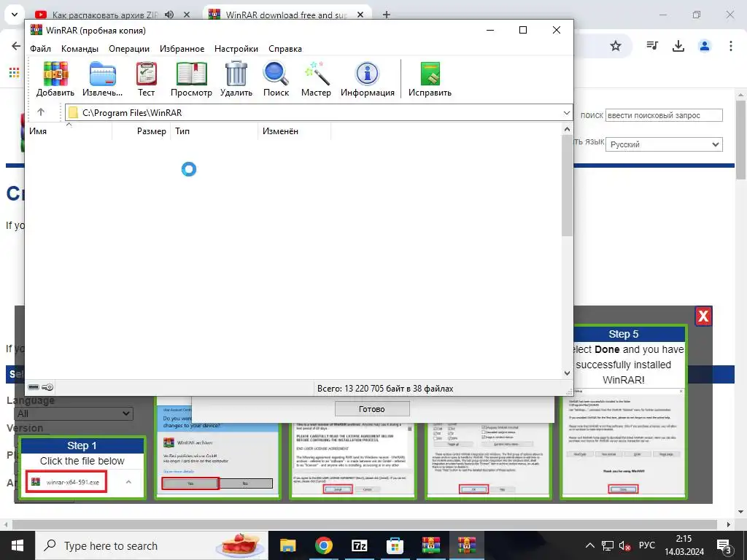747x560 pixels.
Task: Mute the YouTube tab audio icon
Action: coord(169,15)
